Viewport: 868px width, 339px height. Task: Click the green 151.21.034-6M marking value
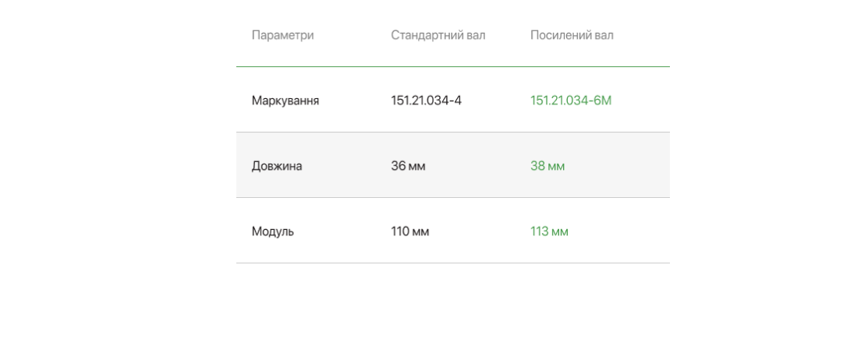pyautogui.click(x=571, y=101)
